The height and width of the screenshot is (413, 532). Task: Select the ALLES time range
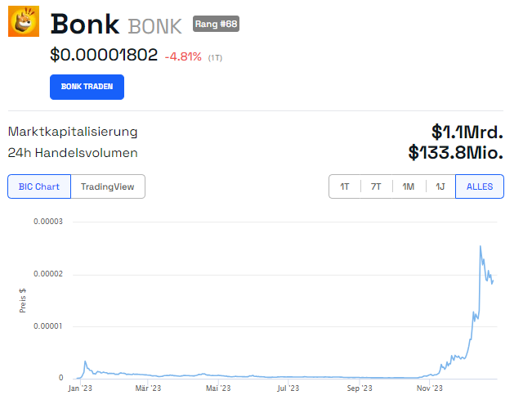pos(480,186)
